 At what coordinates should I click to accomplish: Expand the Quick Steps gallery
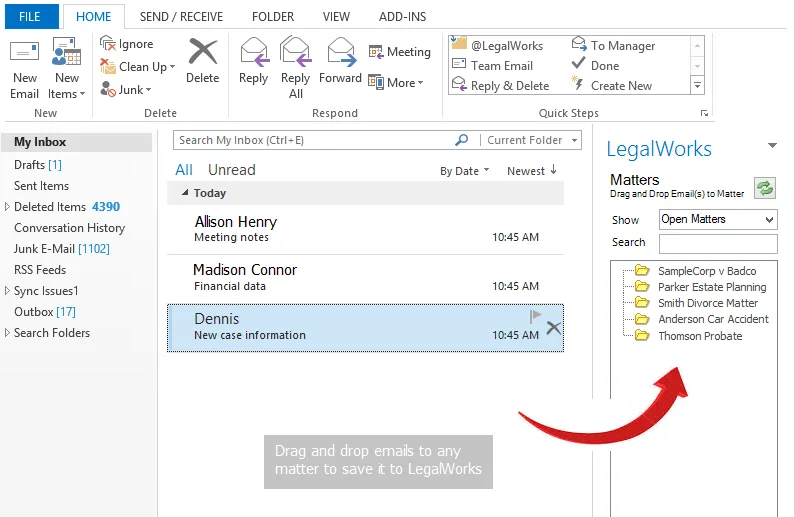click(x=697, y=86)
